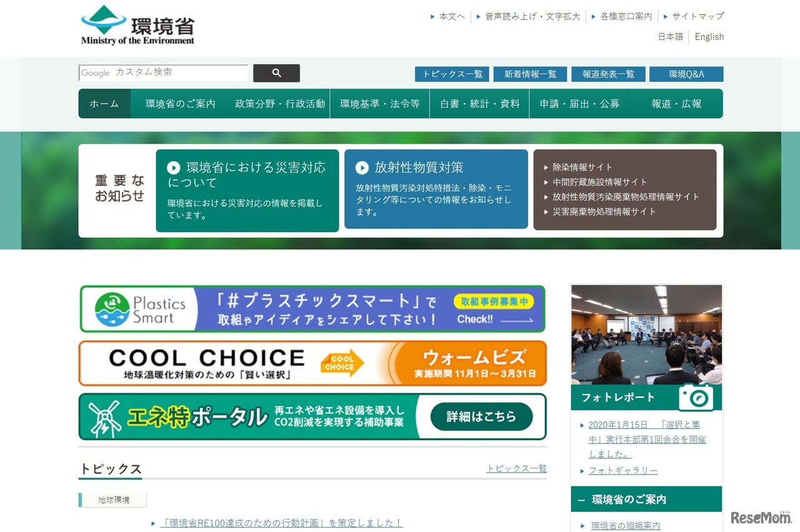Open the 白書・統計・資料 section
Image resolution: width=800 pixels, height=532 pixels.
479,104
